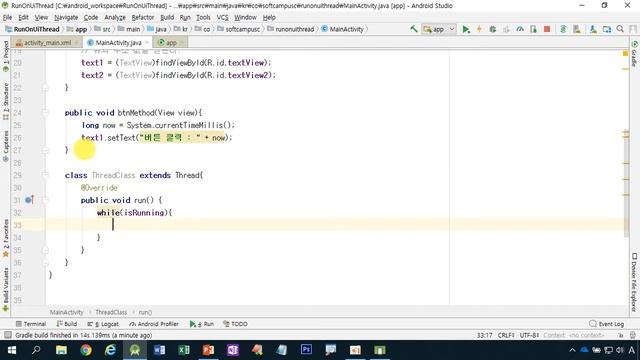This screenshot has height=360, width=640.
Task: Switch to activity_main.xml editor tab
Action: (47, 42)
